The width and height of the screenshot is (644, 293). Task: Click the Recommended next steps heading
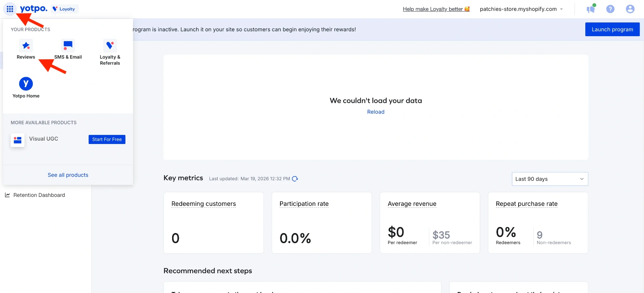click(208, 271)
